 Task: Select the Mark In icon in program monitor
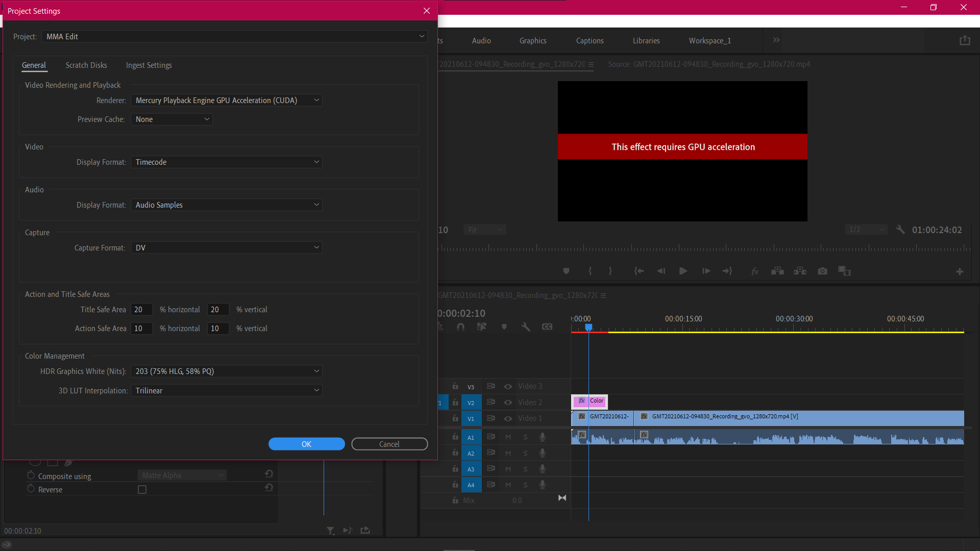click(591, 271)
